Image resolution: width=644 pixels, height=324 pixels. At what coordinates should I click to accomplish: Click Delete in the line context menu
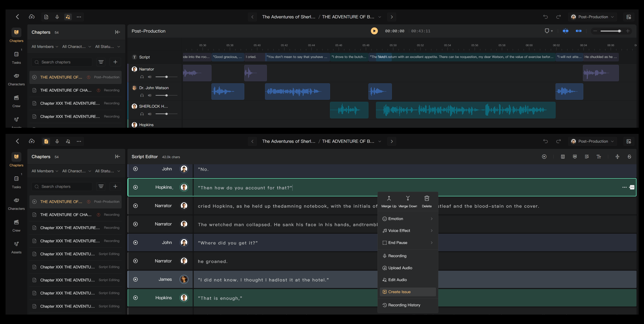[427, 202]
